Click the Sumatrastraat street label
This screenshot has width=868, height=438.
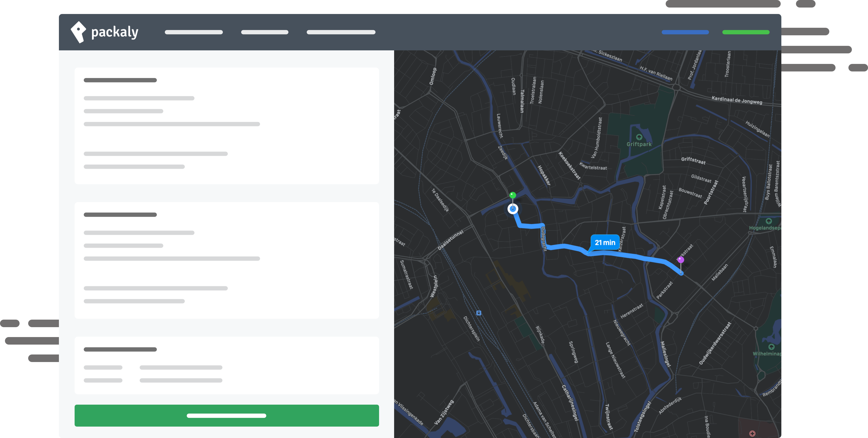click(x=406, y=274)
